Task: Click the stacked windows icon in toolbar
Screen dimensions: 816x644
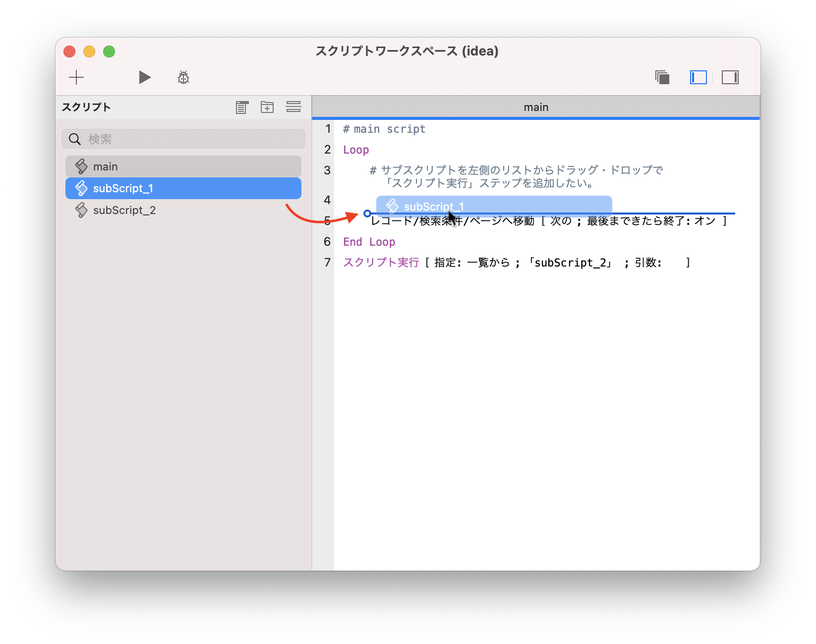Action: (x=662, y=77)
